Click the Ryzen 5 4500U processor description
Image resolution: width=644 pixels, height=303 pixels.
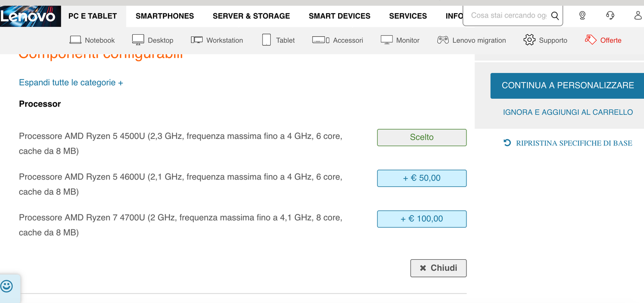coord(181,143)
